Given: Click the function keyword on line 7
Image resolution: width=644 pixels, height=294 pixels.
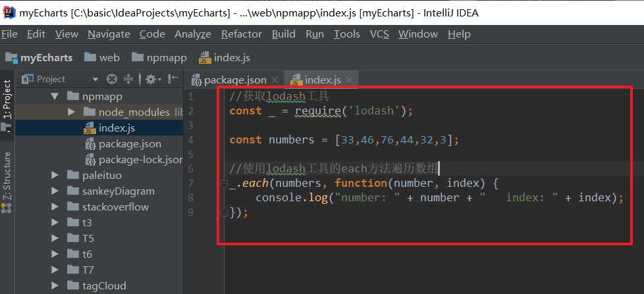Looking at the screenshot, I should tap(361, 183).
